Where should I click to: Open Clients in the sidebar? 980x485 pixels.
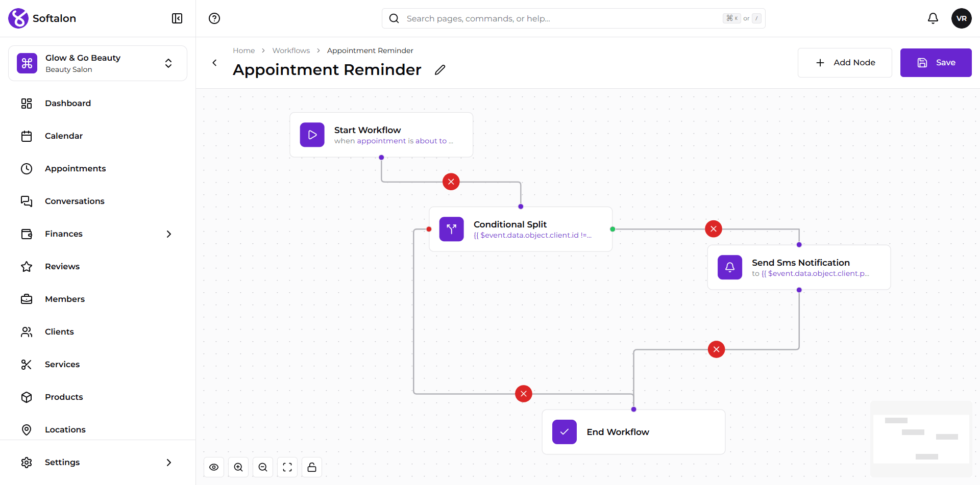pos(97,332)
